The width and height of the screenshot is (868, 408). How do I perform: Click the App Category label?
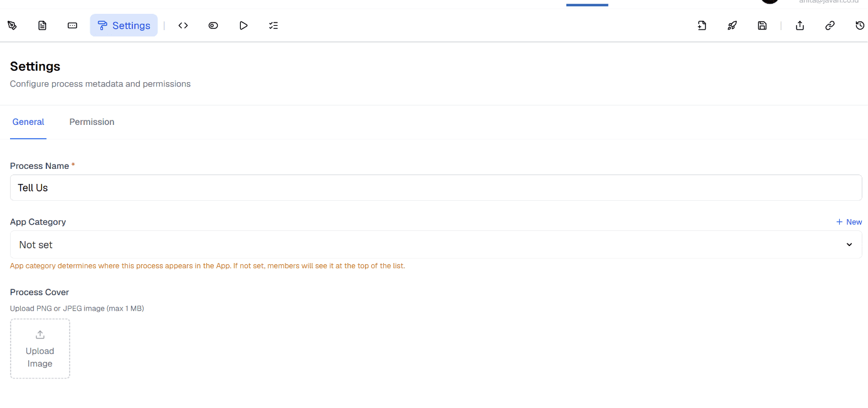coord(38,222)
